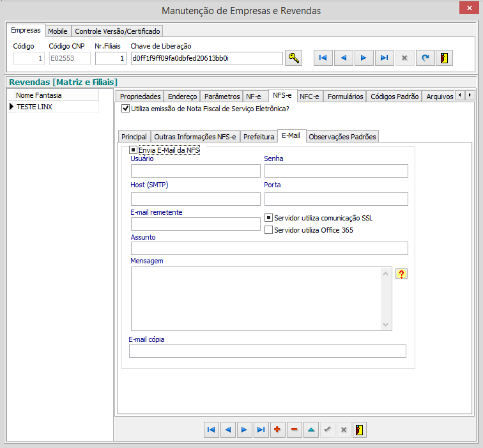
Task: Go to last record in bottom navigator
Action: (261, 430)
